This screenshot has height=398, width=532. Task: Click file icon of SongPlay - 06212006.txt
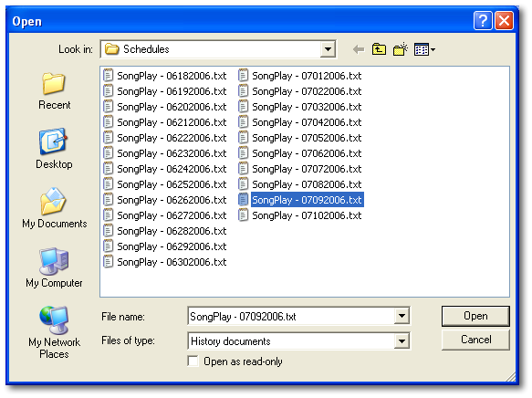108,121
